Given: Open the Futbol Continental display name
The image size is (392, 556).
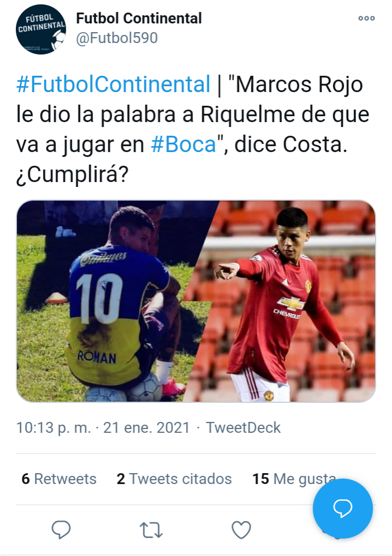Looking at the screenshot, I should [138, 19].
